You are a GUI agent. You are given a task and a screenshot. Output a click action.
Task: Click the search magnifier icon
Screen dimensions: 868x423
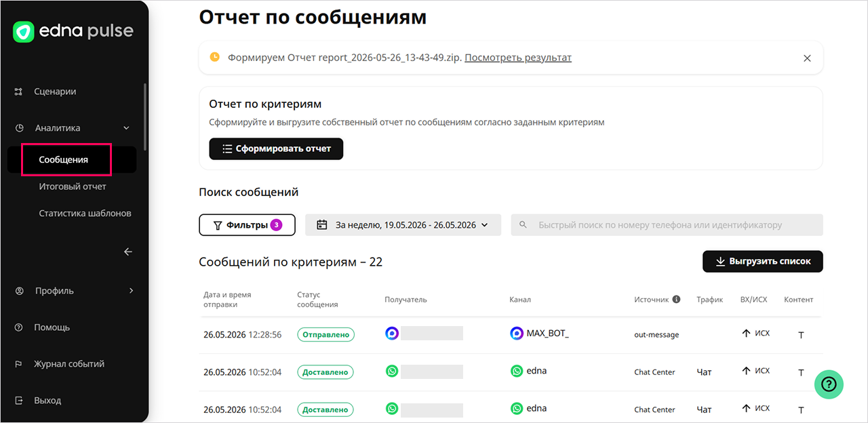point(523,225)
